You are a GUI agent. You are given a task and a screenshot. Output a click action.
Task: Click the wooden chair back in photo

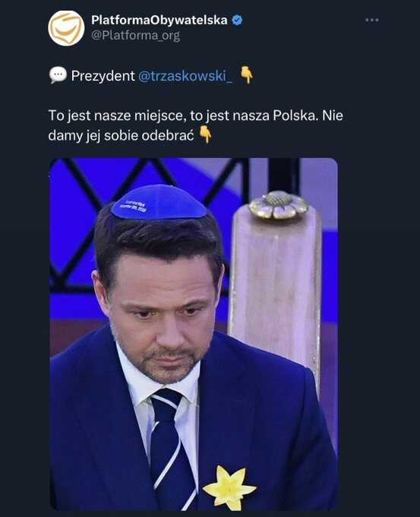tap(276, 290)
